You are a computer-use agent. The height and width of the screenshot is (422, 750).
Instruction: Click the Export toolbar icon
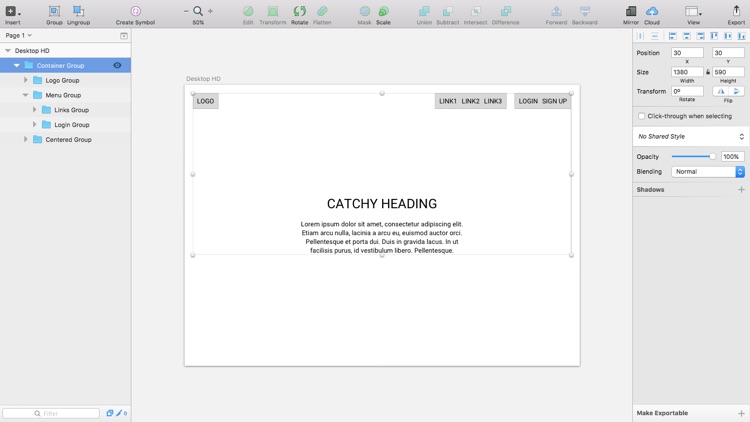pyautogui.click(x=736, y=11)
